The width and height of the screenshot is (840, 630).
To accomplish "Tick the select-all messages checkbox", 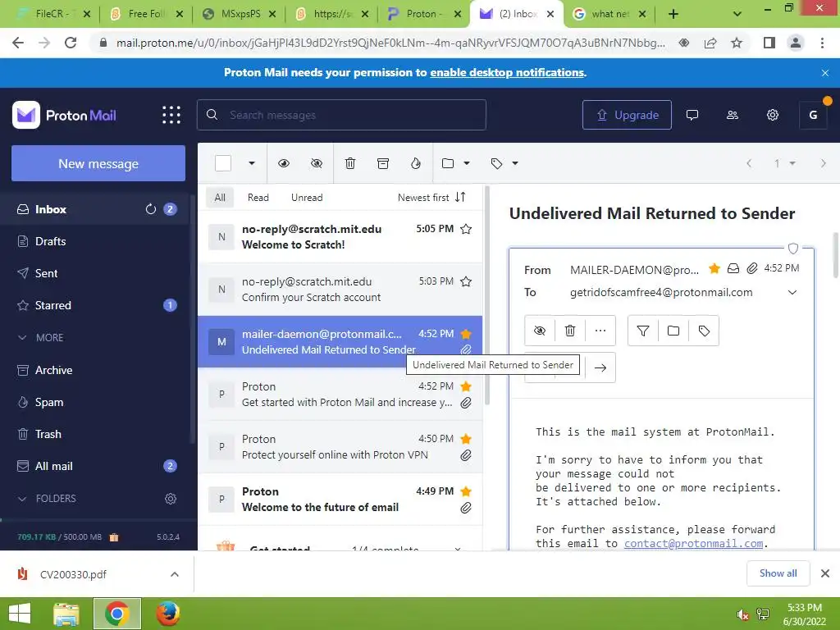I will click(x=223, y=163).
